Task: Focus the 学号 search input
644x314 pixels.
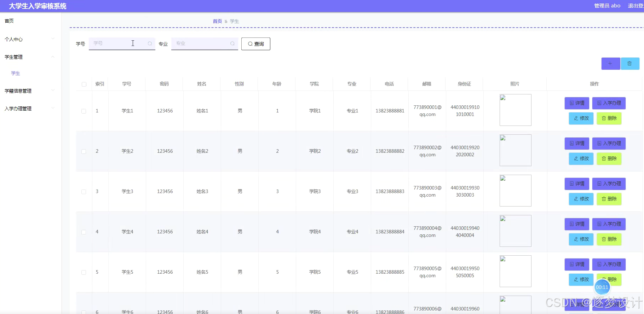Action: (x=122, y=43)
